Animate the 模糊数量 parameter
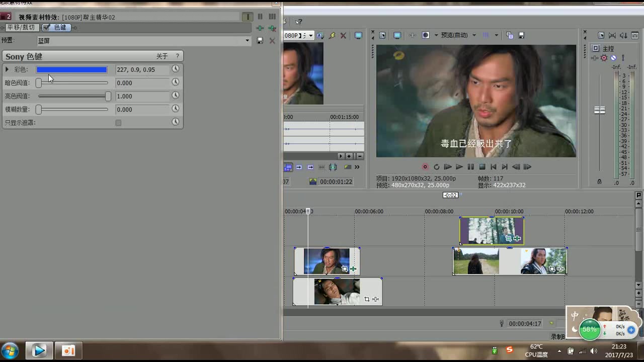644x362 pixels. pyautogui.click(x=176, y=109)
